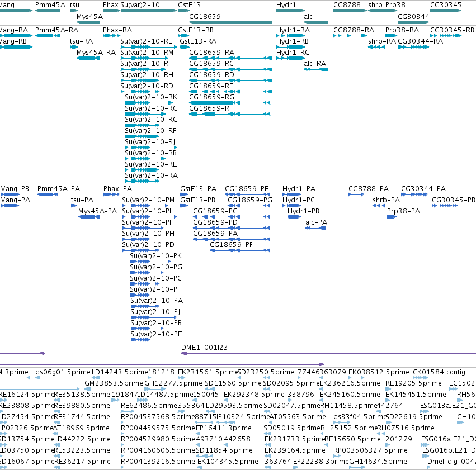Image resolution: width=476 pixels, height=470 pixels.
Task: Select the alc-PA protein label
Action: (317, 222)
